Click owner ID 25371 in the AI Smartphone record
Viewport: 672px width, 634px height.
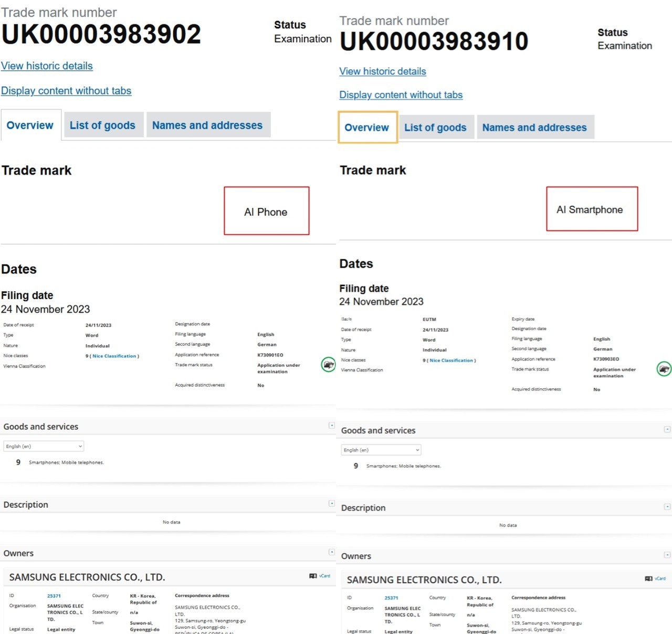391,598
